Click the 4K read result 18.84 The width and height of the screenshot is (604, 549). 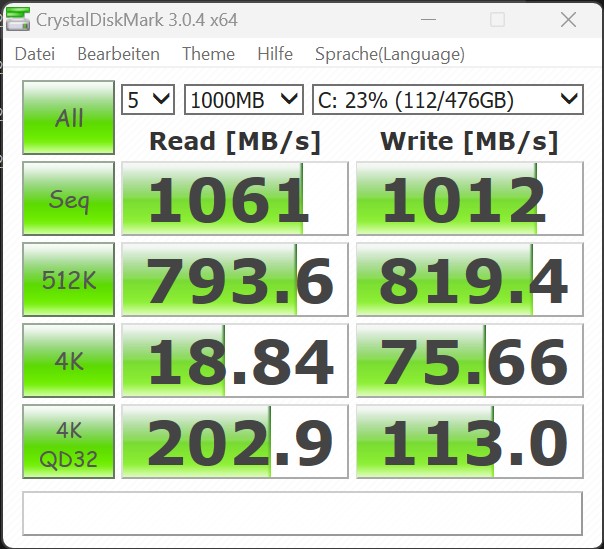coord(235,361)
